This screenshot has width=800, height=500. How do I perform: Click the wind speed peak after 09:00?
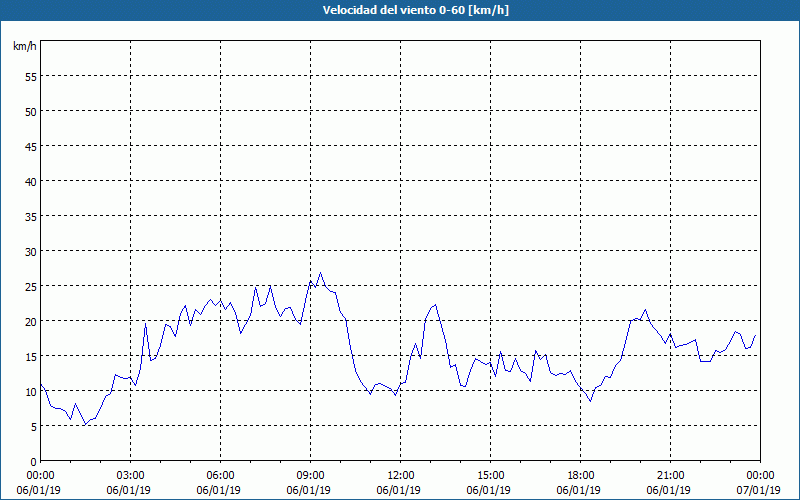tap(320, 272)
